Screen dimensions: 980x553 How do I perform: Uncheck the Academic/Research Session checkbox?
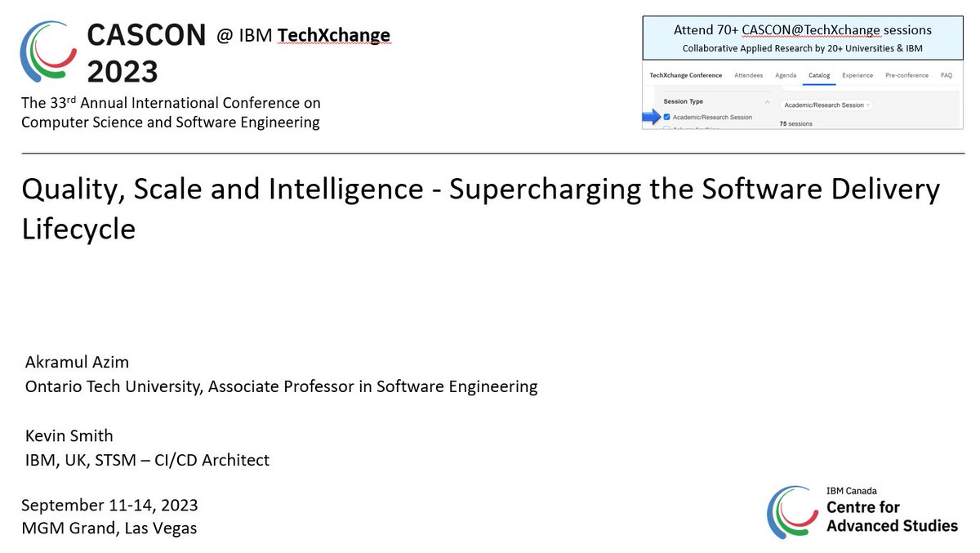tap(666, 118)
